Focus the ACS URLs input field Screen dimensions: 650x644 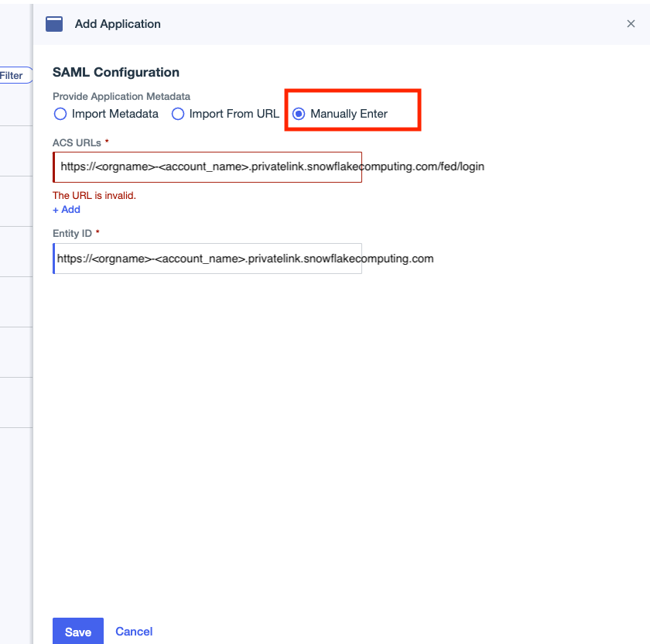coord(207,167)
